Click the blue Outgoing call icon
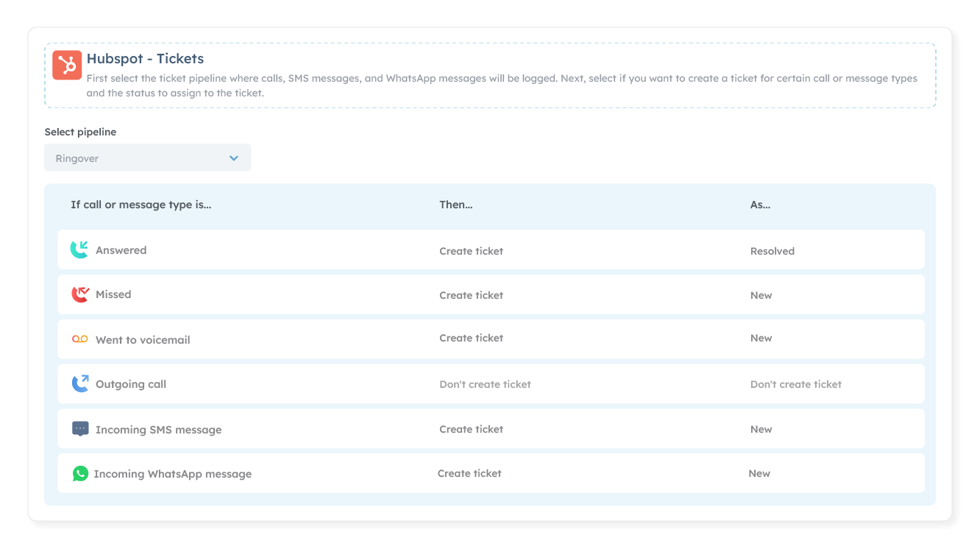Viewport: 980px width, 549px height. pos(80,383)
